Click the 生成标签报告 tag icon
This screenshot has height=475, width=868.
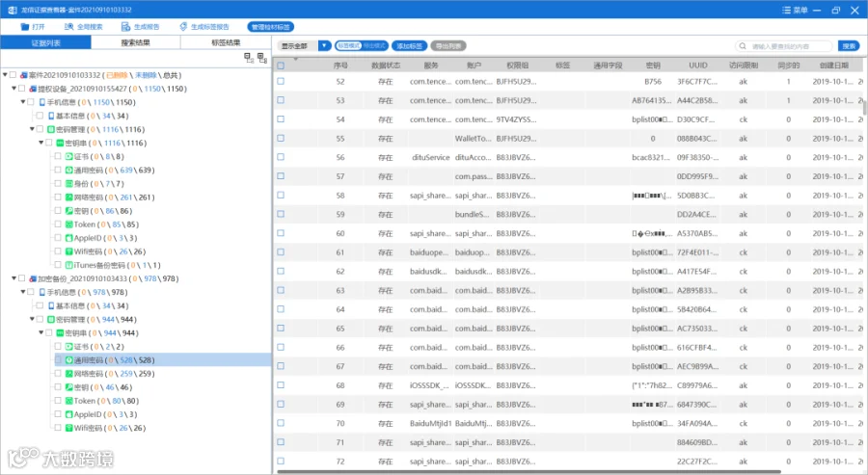click(x=184, y=27)
